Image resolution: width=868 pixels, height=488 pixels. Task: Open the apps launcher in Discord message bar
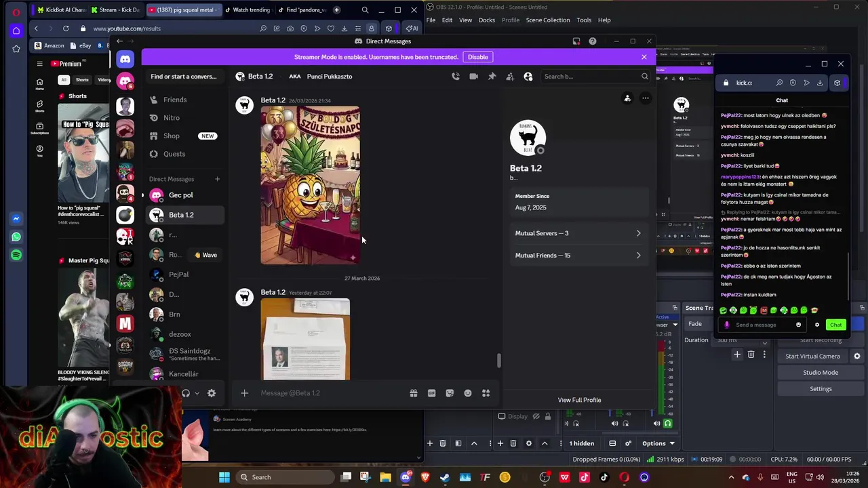click(486, 393)
